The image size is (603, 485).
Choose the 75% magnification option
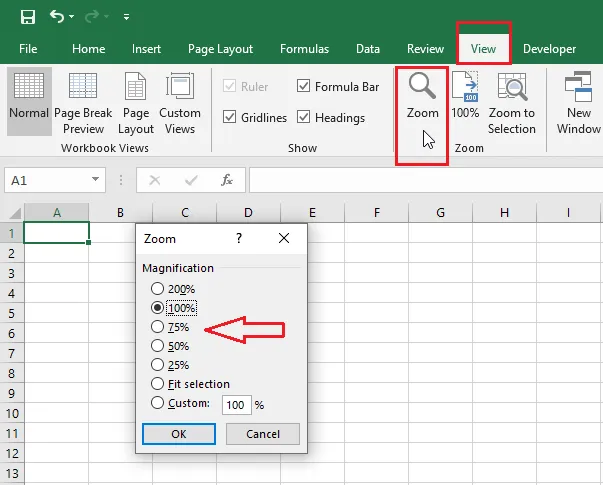click(157, 327)
